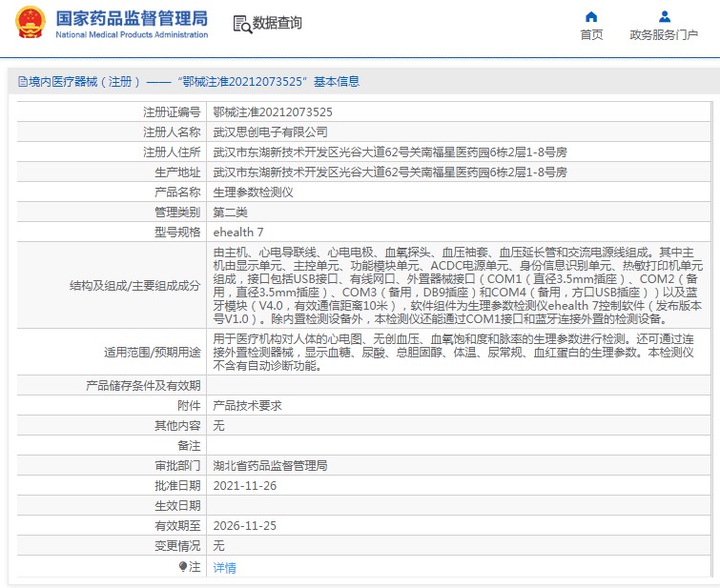Click the 批准日期 label
720x588 pixels.
point(177,486)
